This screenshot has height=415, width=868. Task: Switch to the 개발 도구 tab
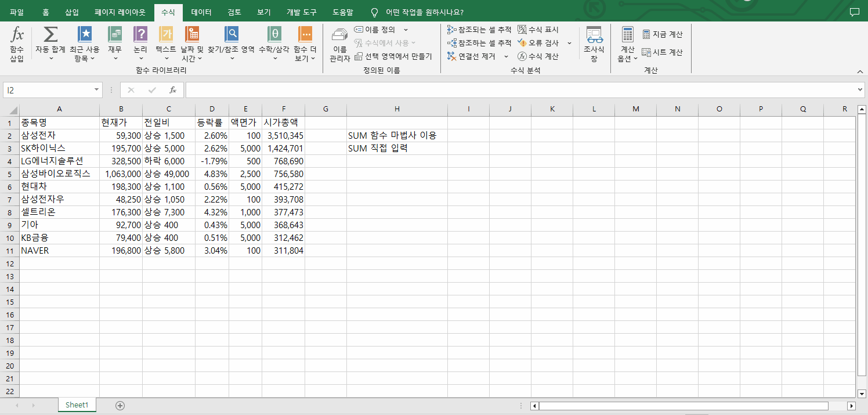click(x=302, y=12)
